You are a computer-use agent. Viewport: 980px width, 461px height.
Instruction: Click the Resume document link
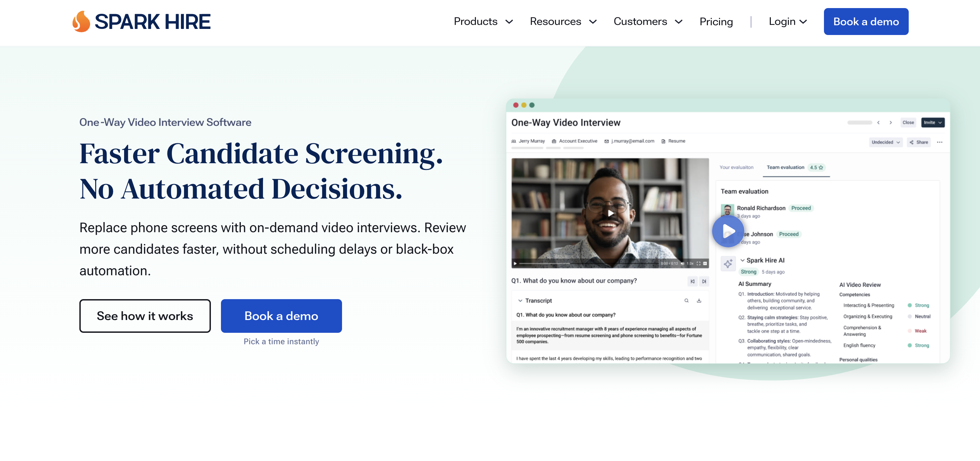[673, 141]
